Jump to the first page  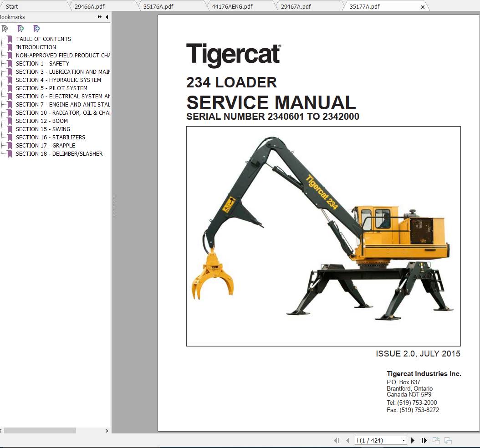(x=337, y=440)
